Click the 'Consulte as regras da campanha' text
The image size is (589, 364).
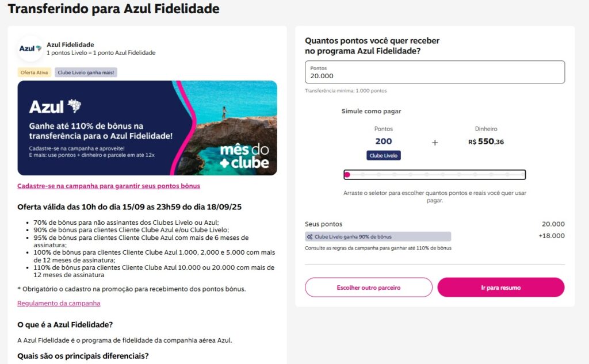(x=378, y=248)
